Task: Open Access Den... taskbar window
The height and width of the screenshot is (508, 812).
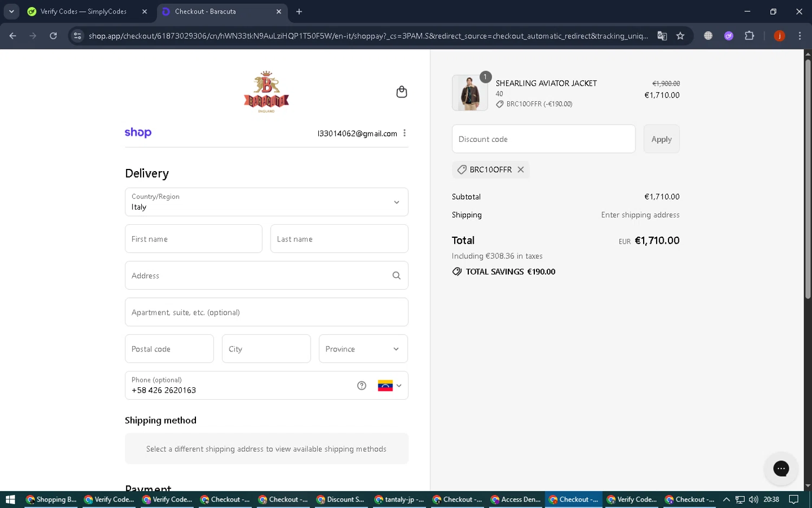Action: 515,499
